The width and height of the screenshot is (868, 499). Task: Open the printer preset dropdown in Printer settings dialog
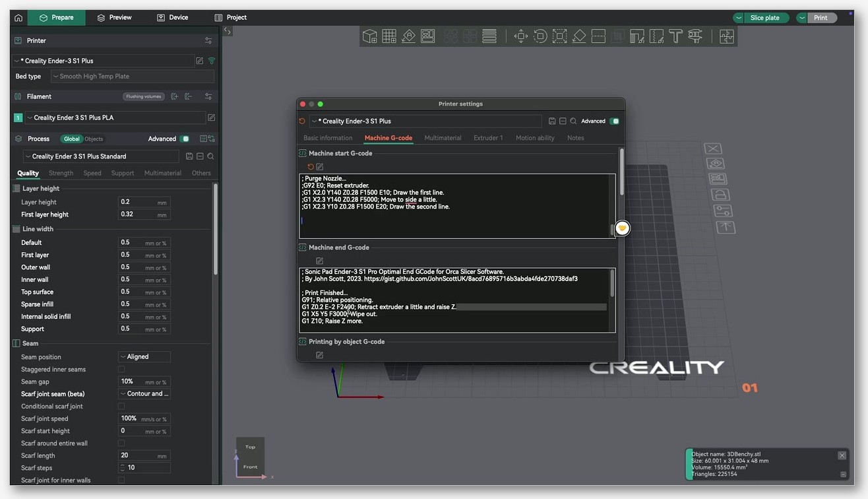(x=425, y=121)
